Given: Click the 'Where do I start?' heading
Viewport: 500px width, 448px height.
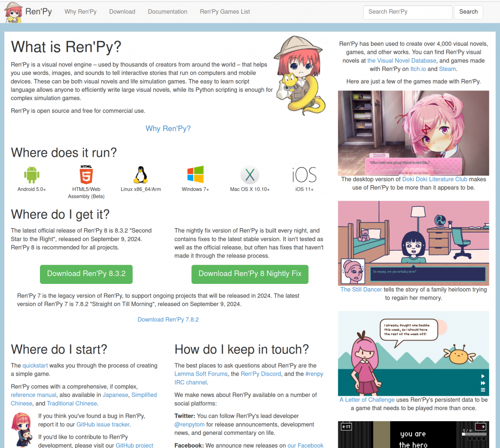Looking at the screenshot, I should coord(59,349).
